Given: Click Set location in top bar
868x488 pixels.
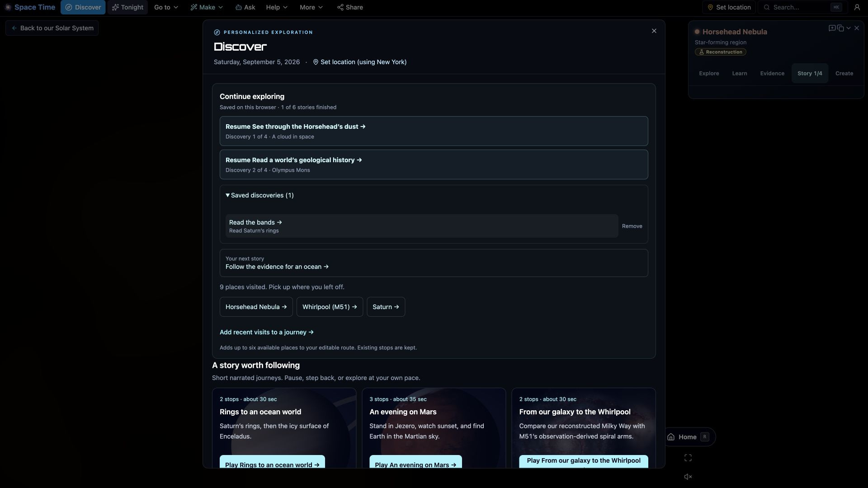Looking at the screenshot, I should click(x=729, y=7).
